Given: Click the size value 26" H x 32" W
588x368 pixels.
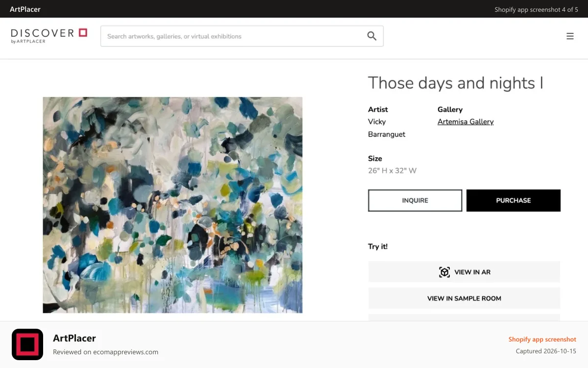Looking at the screenshot, I should coord(392,171).
